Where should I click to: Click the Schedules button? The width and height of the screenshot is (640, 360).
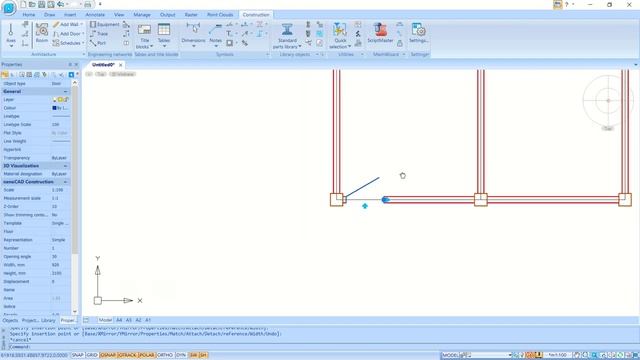tap(67, 43)
